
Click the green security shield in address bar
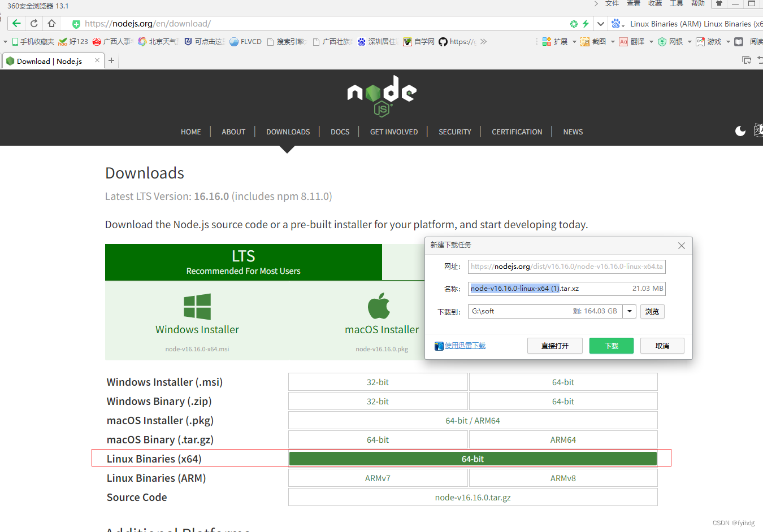click(x=76, y=24)
